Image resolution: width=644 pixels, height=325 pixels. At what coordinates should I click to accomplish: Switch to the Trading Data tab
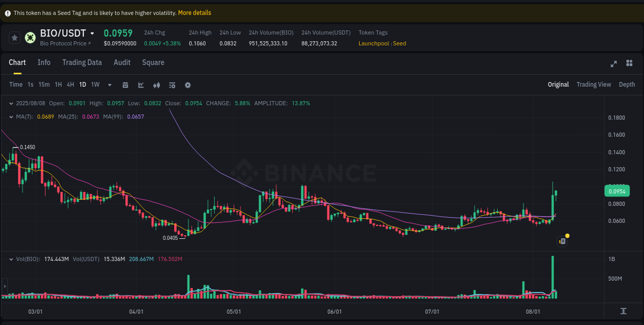click(82, 62)
